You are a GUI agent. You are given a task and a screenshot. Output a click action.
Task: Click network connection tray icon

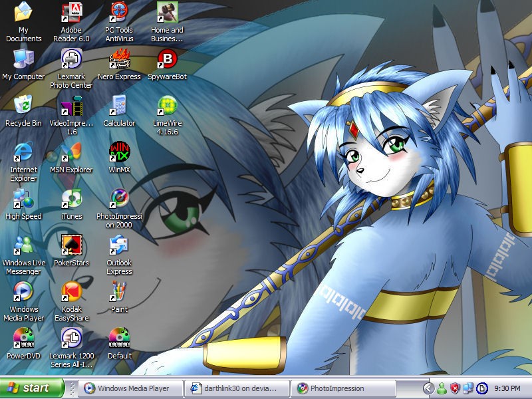point(468,388)
